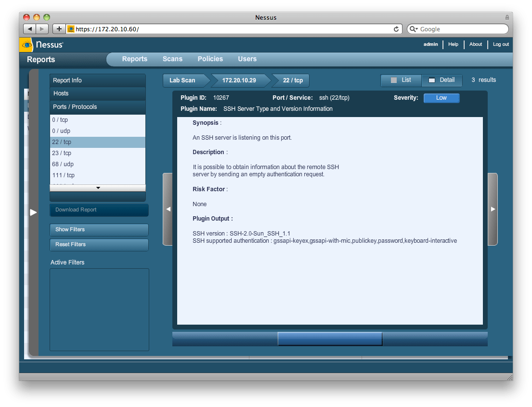The width and height of the screenshot is (532, 407).
Task: Select port 111 / tcp
Action: (98, 175)
